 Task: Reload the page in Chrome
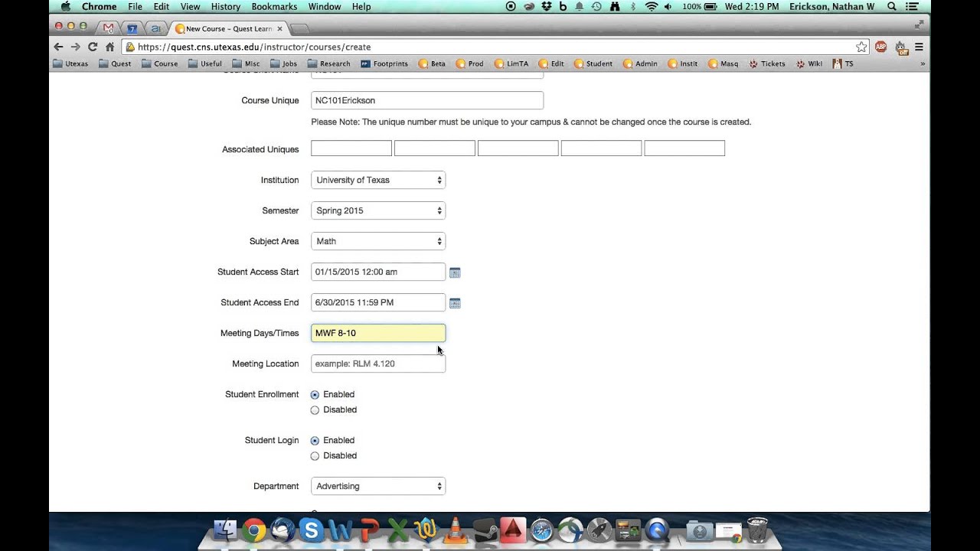tap(93, 47)
